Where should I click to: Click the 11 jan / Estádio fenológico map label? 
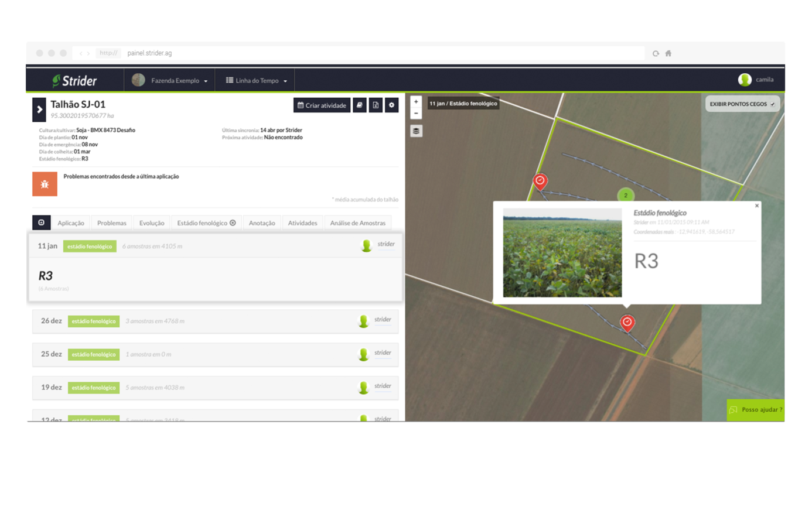pos(463,104)
